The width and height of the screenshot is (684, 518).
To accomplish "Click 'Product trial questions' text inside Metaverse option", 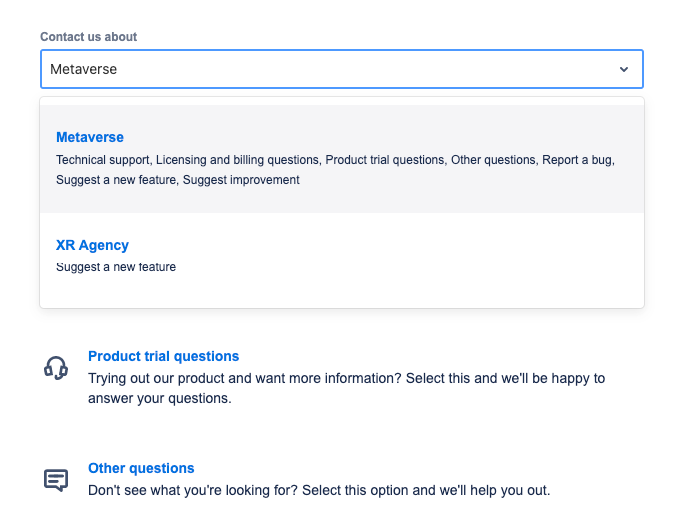I will (385, 160).
